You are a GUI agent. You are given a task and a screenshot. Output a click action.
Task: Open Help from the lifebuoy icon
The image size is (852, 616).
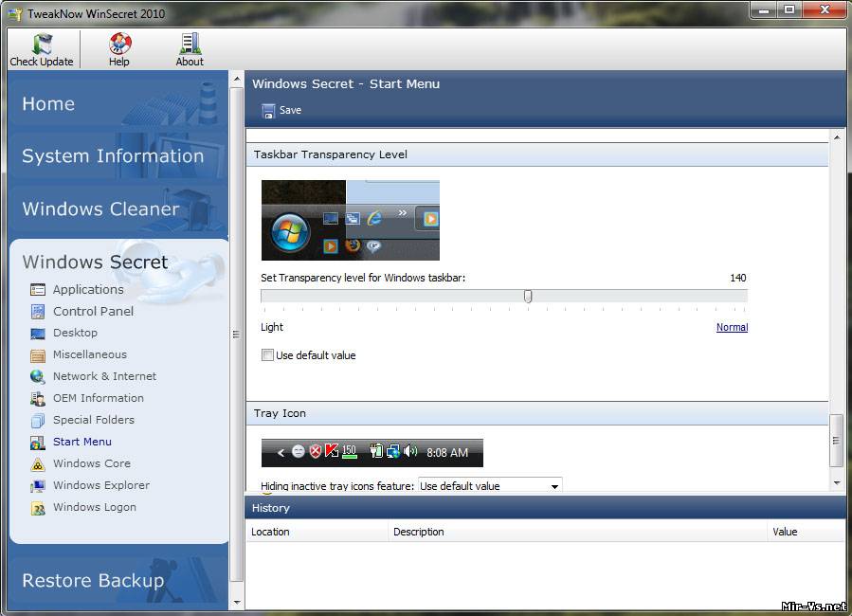point(119,45)
